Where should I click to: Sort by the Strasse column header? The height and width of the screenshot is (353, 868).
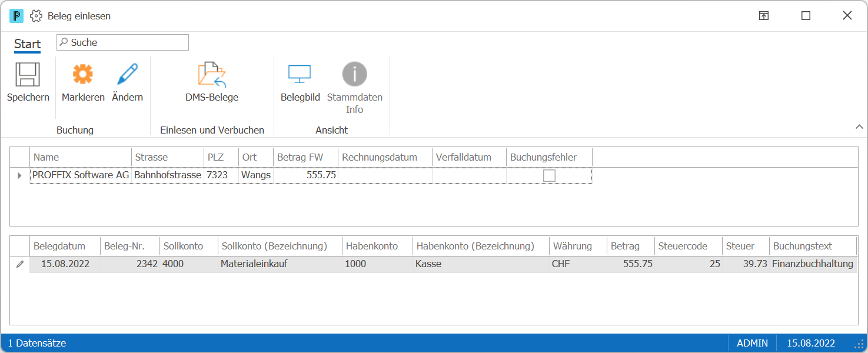point(168,157)
